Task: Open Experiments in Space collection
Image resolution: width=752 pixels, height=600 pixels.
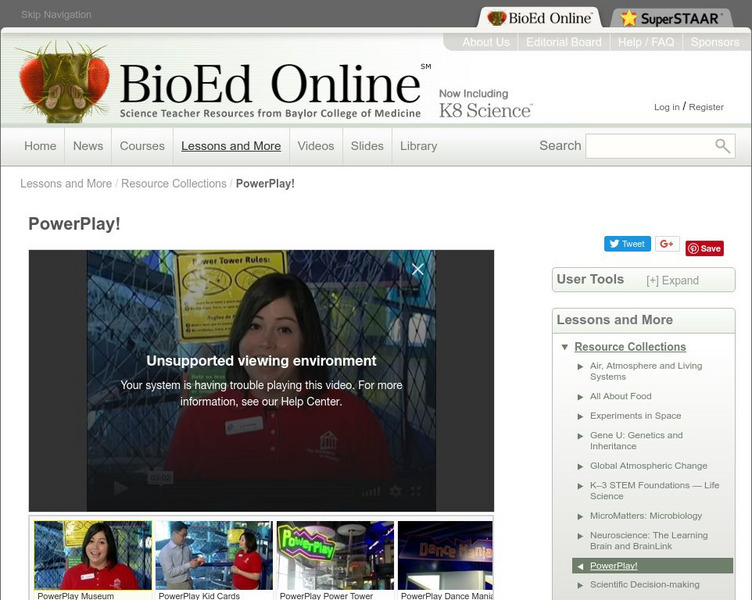Action: (635, 416)
